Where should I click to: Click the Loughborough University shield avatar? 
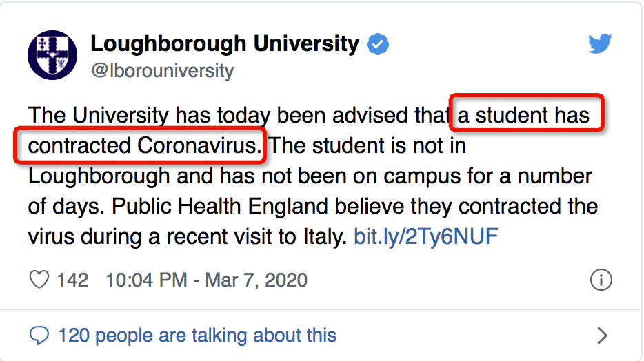click(x=52, y=55)
